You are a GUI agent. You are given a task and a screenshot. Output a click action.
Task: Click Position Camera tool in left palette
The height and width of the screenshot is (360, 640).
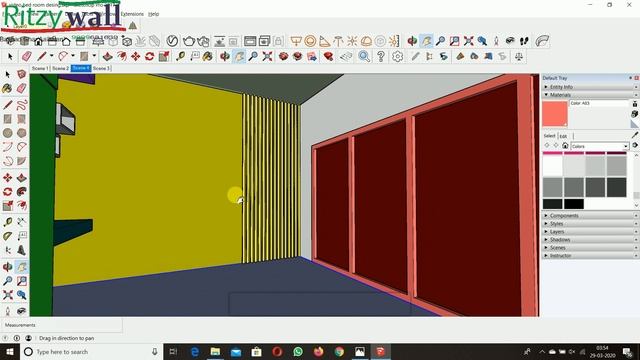tap(7, 311)
